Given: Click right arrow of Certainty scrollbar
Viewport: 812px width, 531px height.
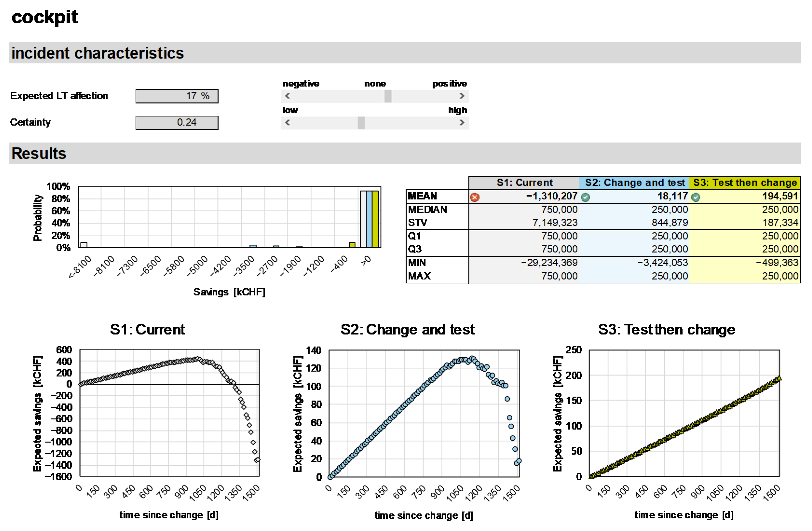Looking at the screenshot, I should click(x=462, y=122).
